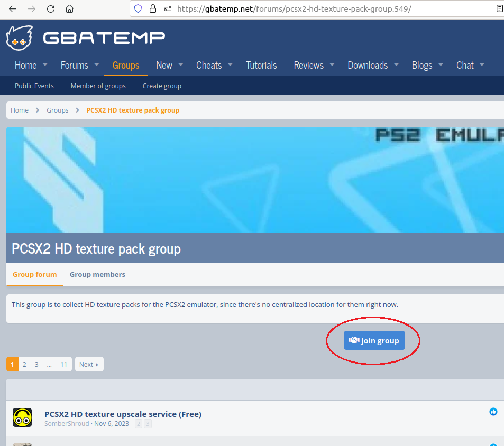
Task: Open the browser home page icon
Action: pyautogui.click(x=69, y=9)
